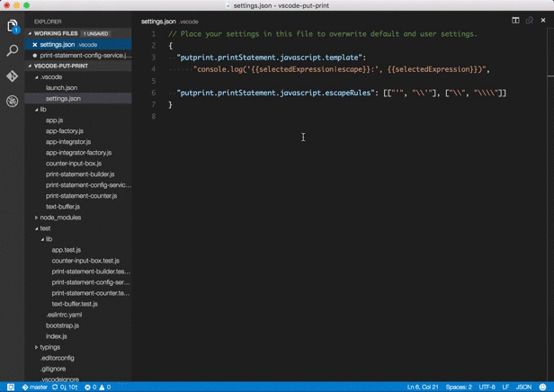
Task: Change line ending via LF
Action: 505,388
